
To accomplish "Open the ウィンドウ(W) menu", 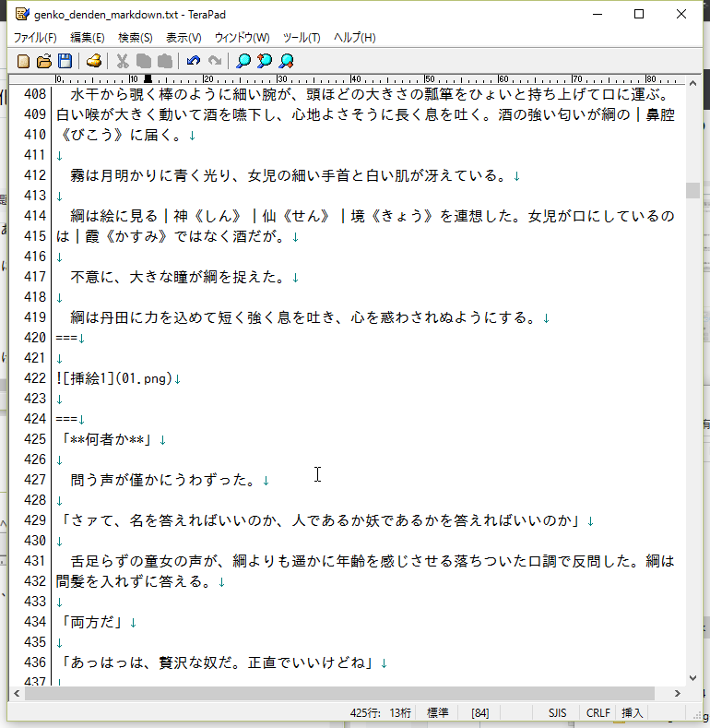I will [x=242, y=38].
